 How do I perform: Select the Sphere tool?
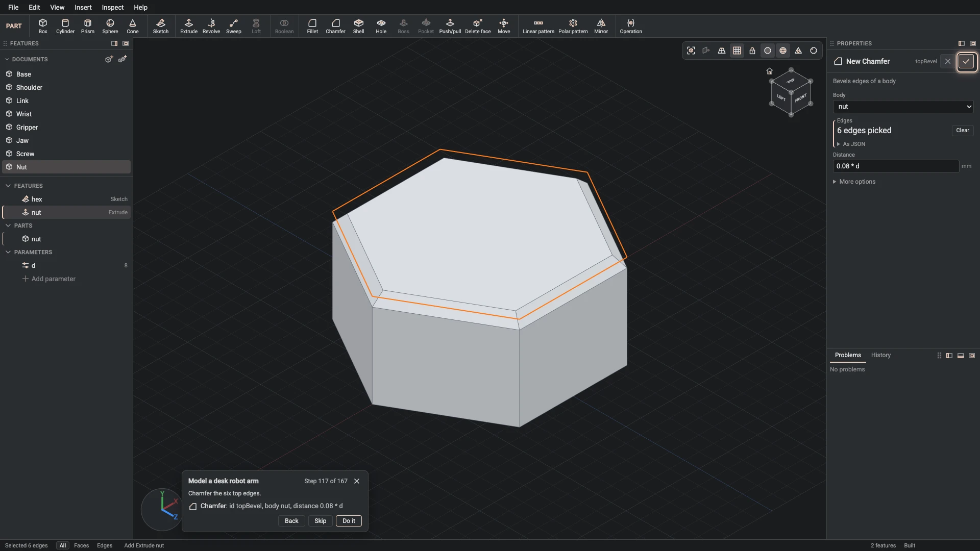tap(110, 26)
